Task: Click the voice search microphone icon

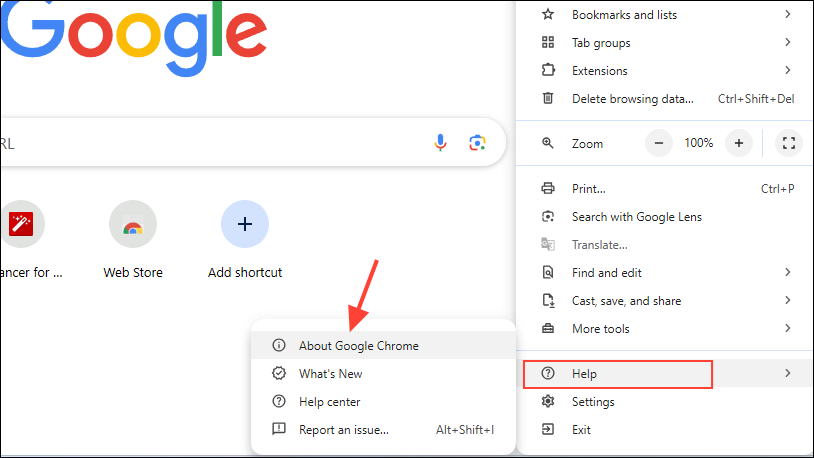Action: pos(440,143)
